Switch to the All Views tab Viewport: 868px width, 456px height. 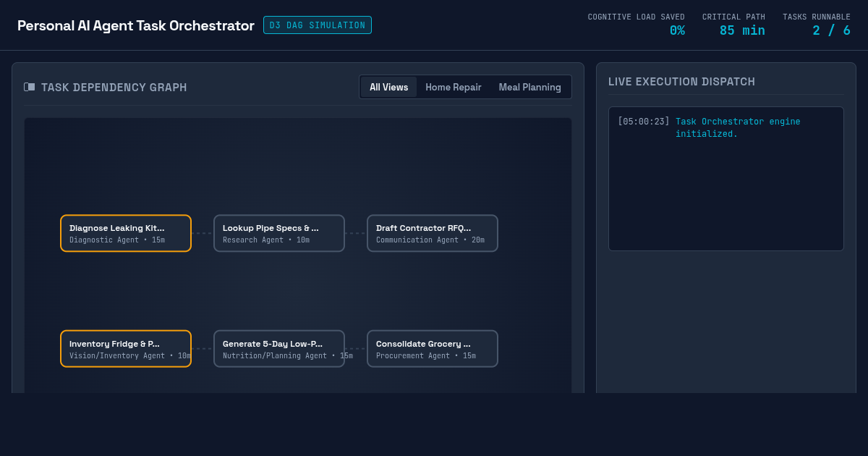point(389,87)
